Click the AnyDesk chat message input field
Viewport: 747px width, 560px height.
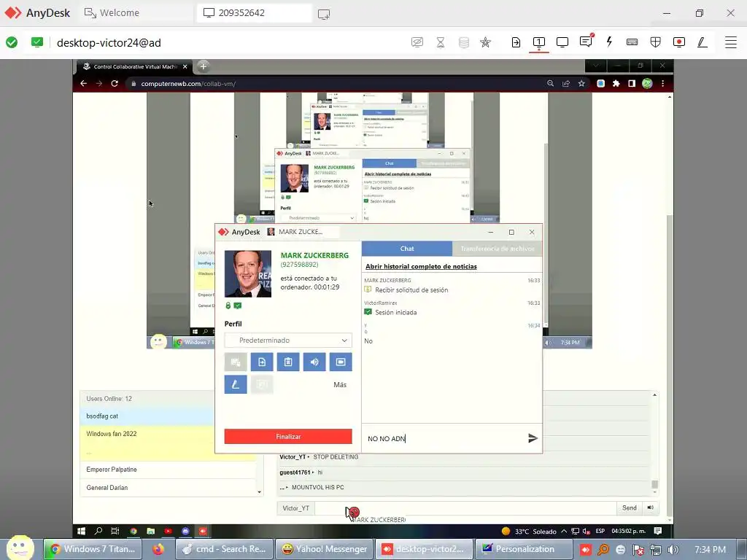click(x=444, y=438)
